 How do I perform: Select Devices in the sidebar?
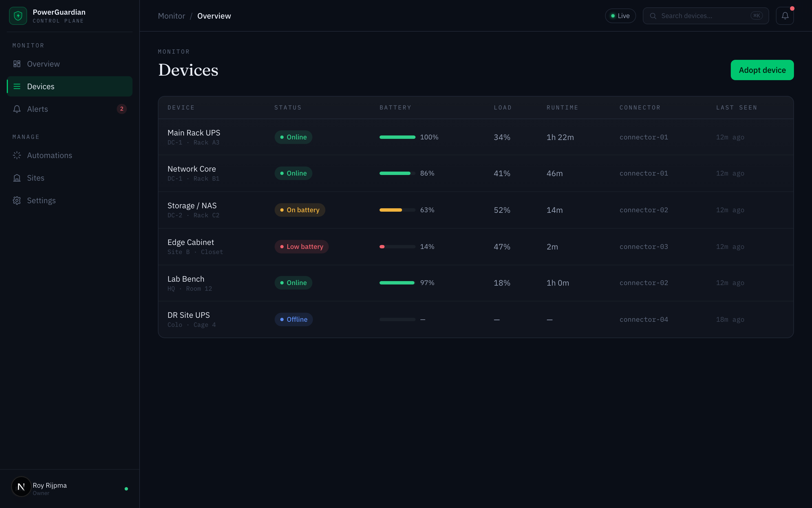click(x=69, y=86)
